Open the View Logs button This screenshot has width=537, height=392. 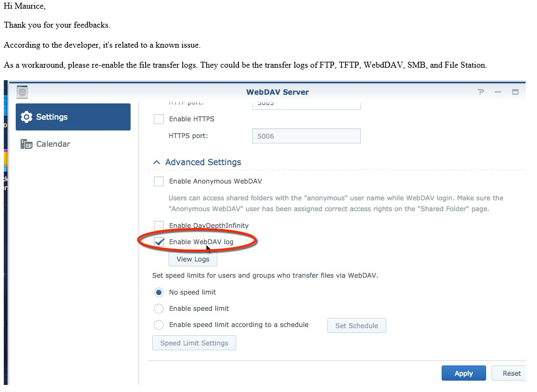pos(193,259)
